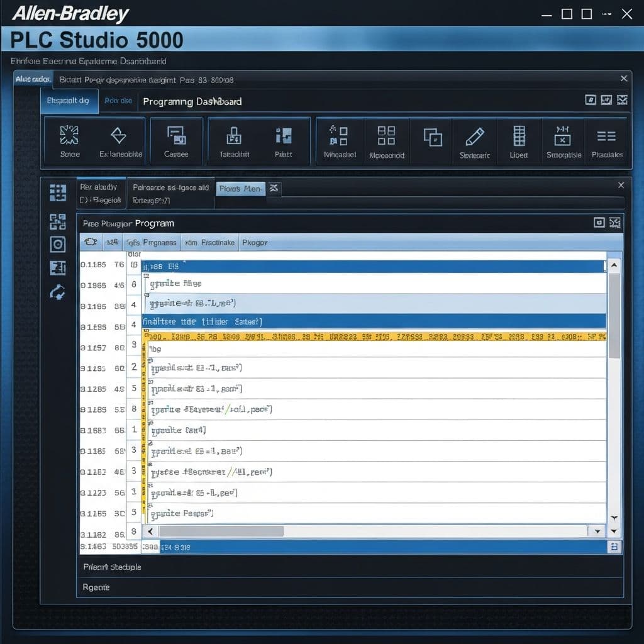Open the circular record icon in the left sidebar
Viewport: 644px width, 644px height.
click(x=58, y=244)
